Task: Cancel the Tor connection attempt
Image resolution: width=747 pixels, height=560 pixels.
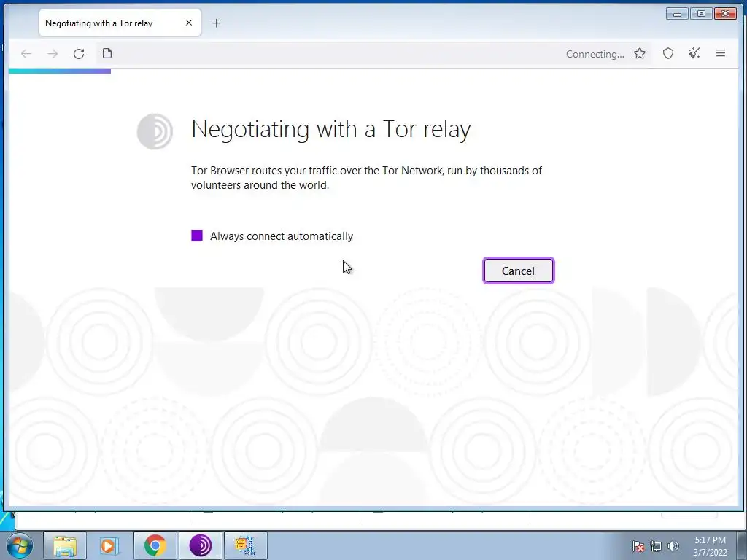Action: click(x=519, y=271)
